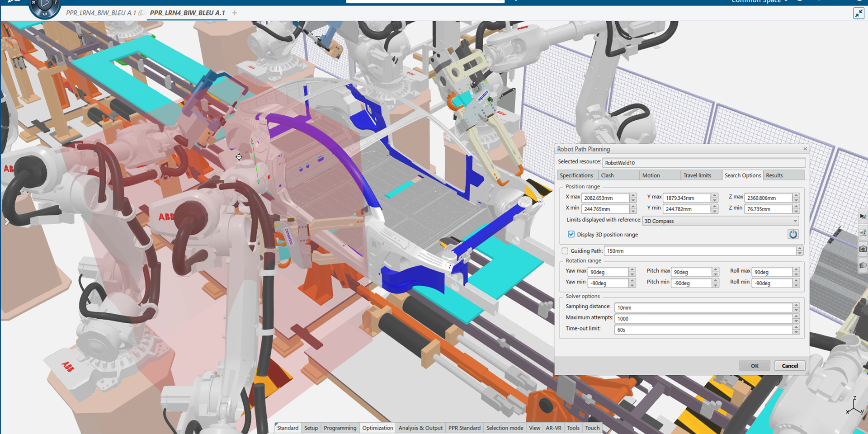The image size is (868, 434).
Task: Open the Common Space dropdown
Action: [759, 1]
